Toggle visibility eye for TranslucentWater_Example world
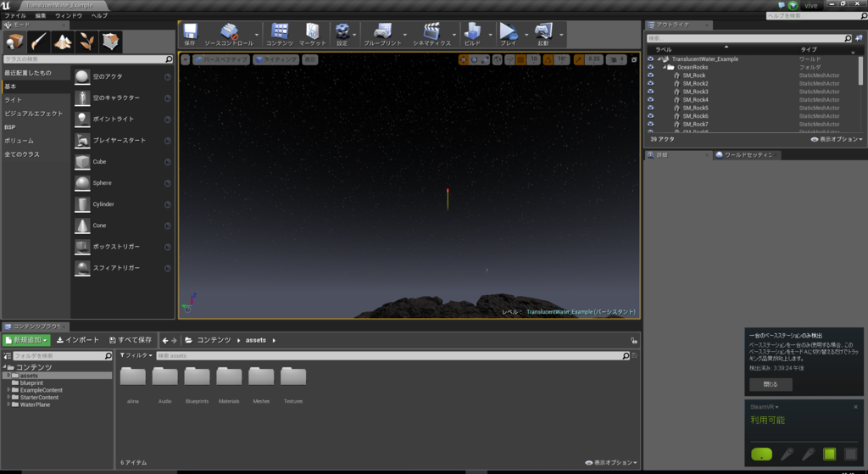 650,59
